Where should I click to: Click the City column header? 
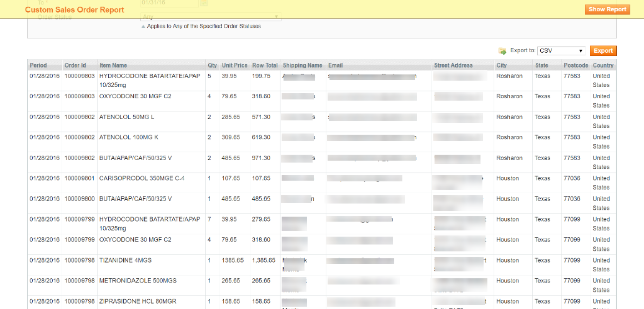(501, 65)
